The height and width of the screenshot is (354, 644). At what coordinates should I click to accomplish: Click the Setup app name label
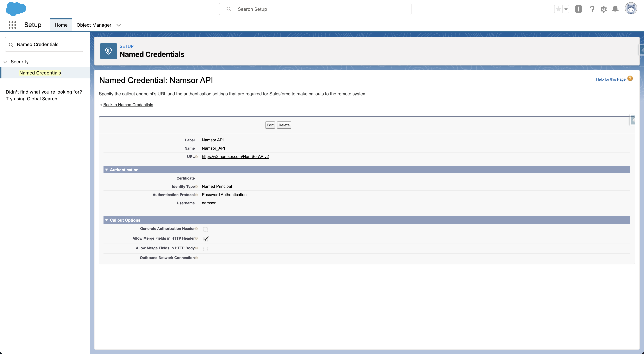pyautogui.click(x=33, y=25)
